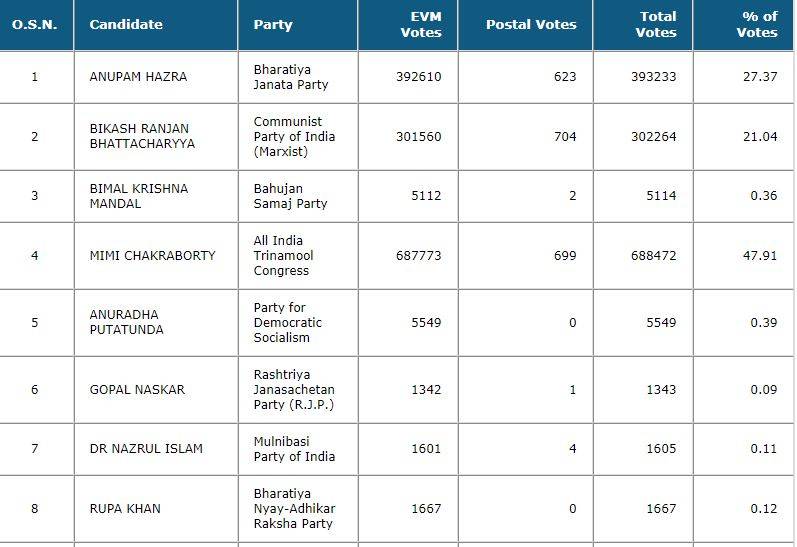Screen dimensions: 797x547
Task: Click Bharatiya Janata Party cell
Action: pyautogui.click(x=291, y=77)
